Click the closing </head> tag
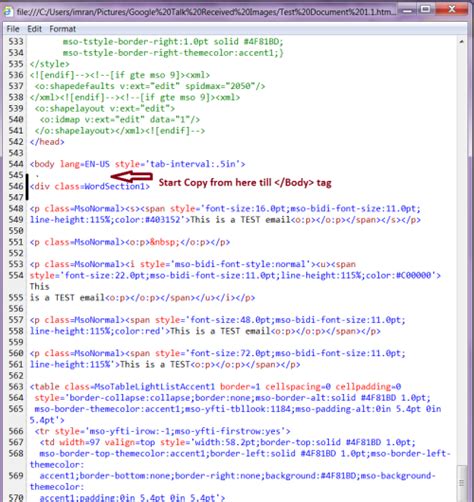 point(47,142)
